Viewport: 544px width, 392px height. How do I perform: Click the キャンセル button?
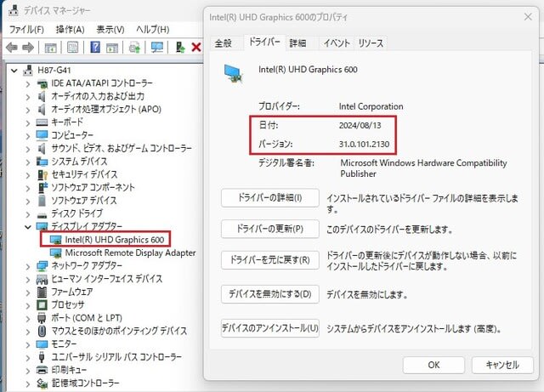502,365
